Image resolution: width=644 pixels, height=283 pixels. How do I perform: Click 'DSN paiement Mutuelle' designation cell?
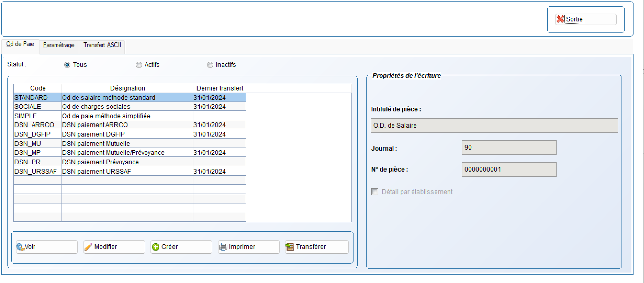pyautogui.click(x=127, y=144)
